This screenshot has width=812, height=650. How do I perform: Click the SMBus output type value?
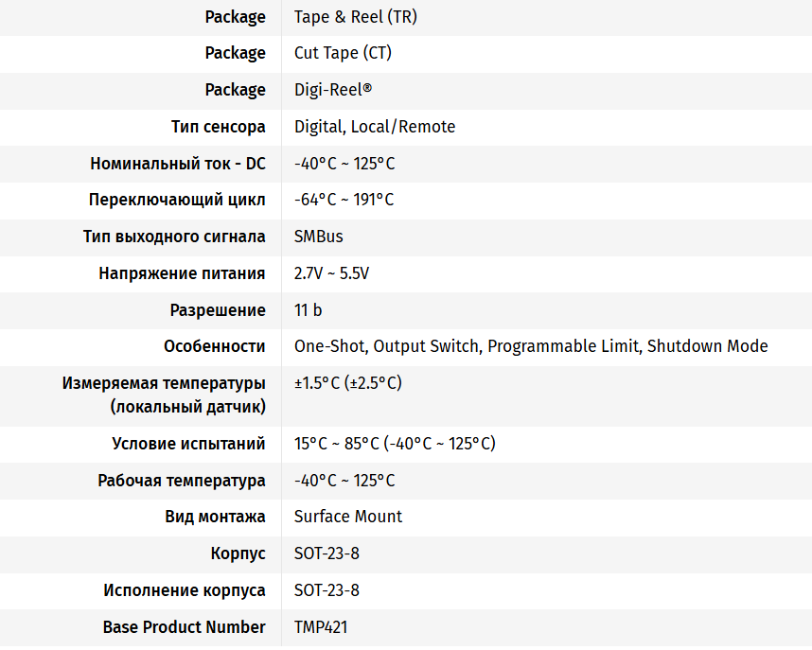319,237
